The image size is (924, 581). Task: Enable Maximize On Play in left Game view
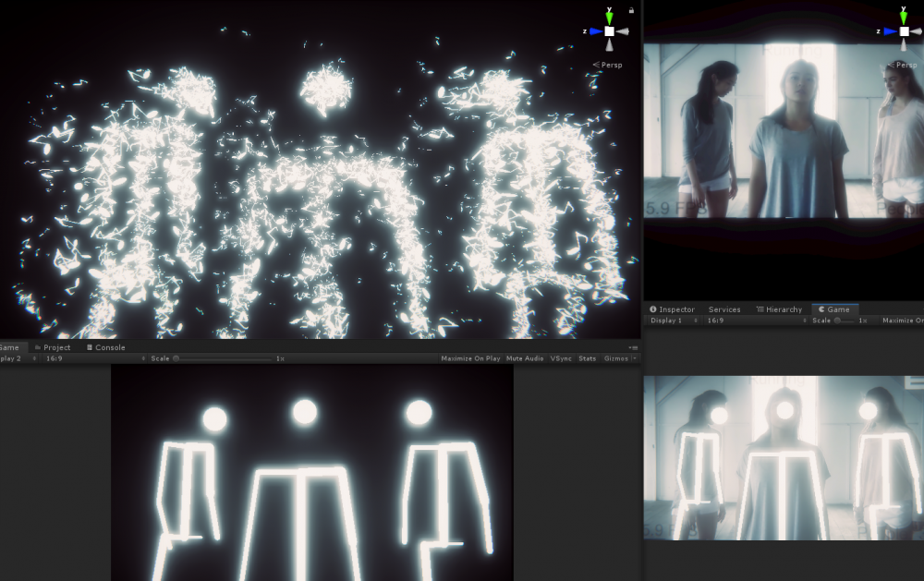coord(470,358)
